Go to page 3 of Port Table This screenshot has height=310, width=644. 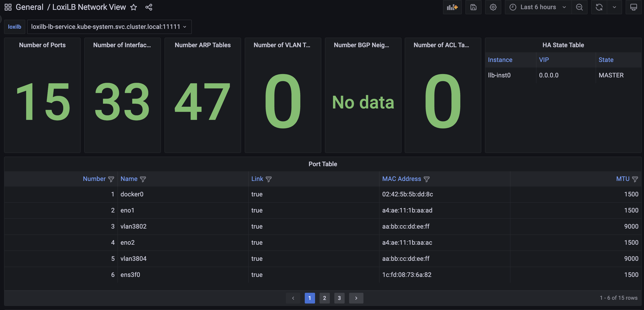(339, 298)
